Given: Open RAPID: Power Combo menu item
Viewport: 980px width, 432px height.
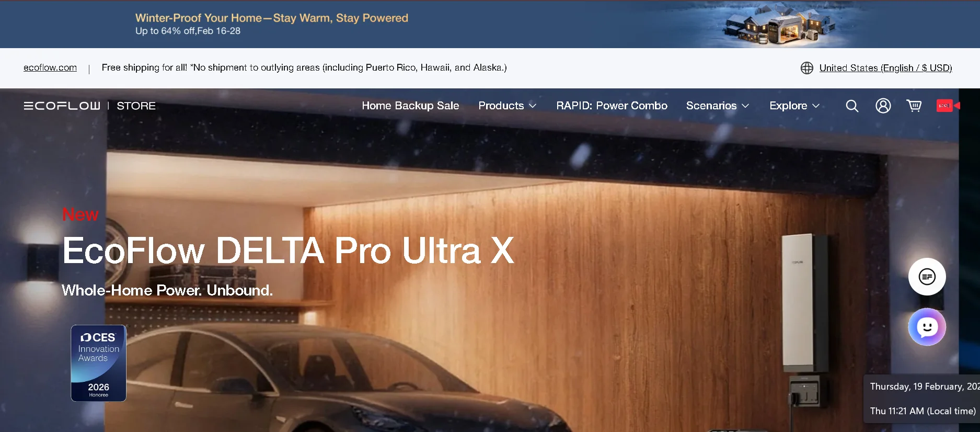Looking at the screenshot, I should (612, 106).
